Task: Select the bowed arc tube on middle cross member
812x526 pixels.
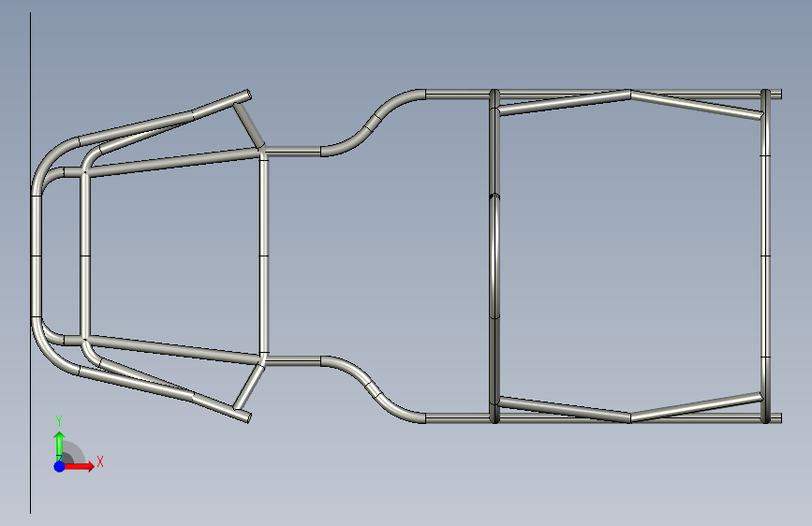Action: pyautogui.click(x=496, y=256)
